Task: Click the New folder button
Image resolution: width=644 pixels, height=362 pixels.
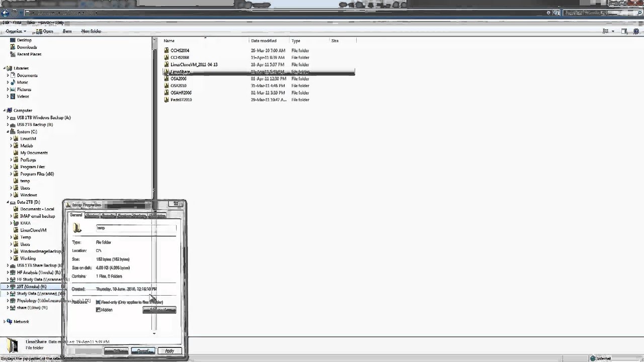Action: pyautogui.click(x=91, y=31)
